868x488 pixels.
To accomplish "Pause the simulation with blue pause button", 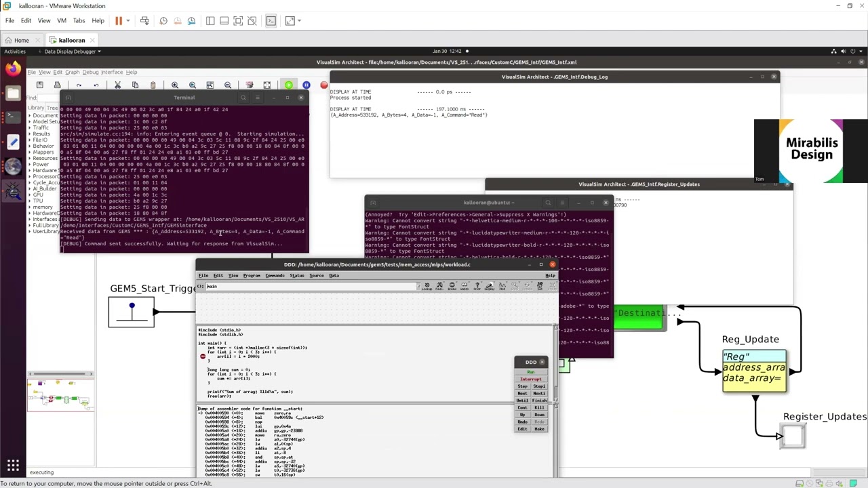I will point(307,85).
